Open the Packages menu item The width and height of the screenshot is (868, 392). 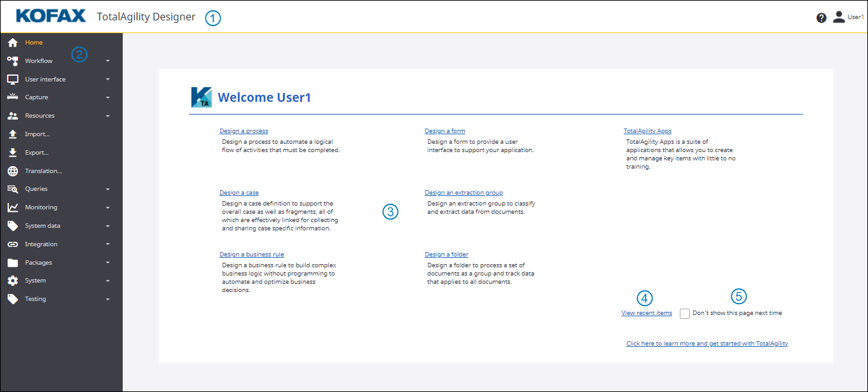point(38,263)
